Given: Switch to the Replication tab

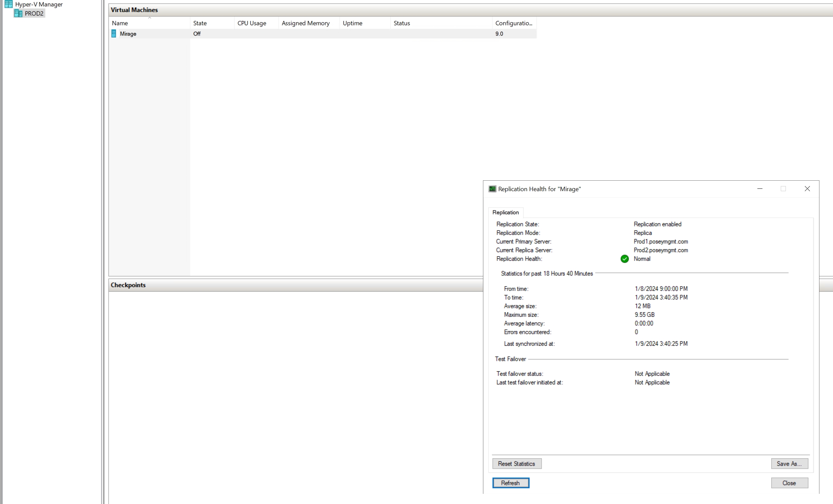Looking at the screenshot, I should tap(505, 213).
